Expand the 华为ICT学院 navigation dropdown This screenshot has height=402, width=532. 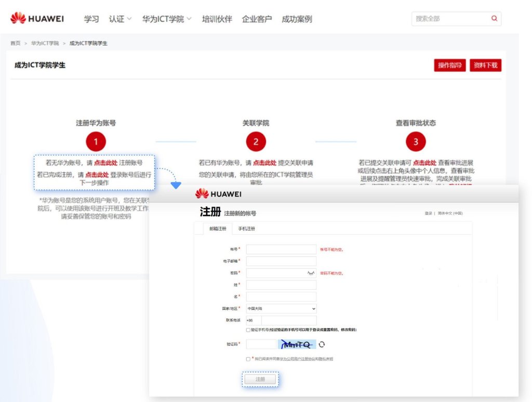[167, 19]
